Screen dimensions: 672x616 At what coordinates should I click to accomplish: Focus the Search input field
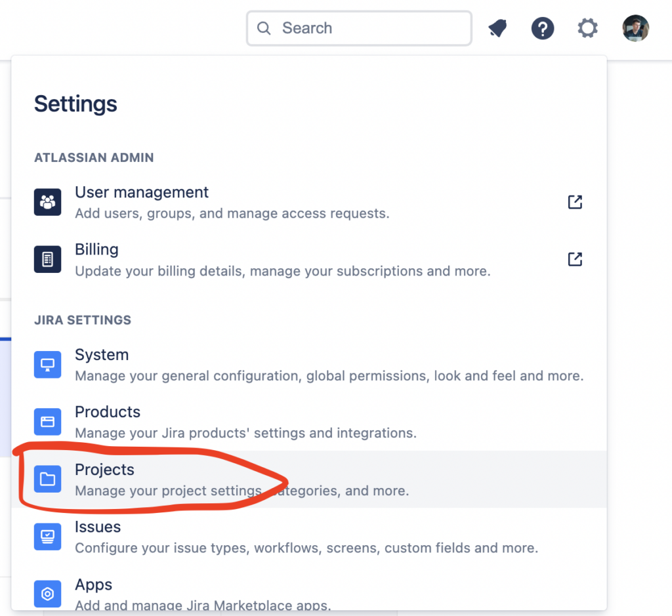tap(359, 28)
